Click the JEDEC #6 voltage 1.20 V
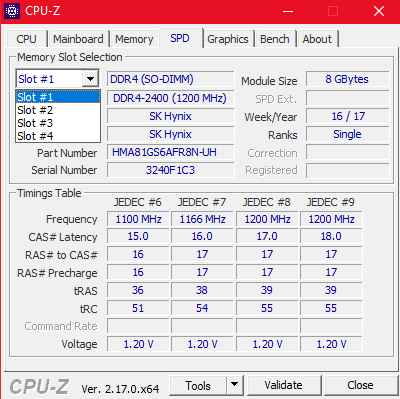The width and height of the screenshot is (400, 399). click(138, 344)
